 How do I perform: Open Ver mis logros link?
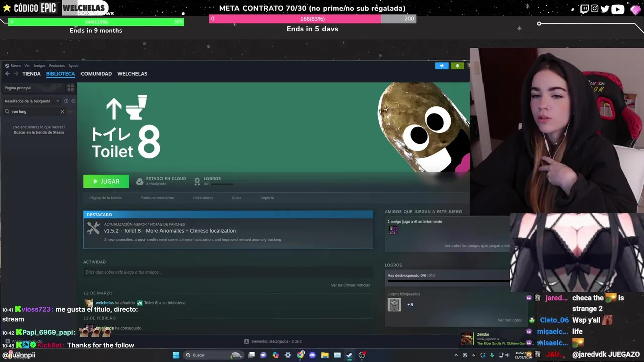pos(510,320)
